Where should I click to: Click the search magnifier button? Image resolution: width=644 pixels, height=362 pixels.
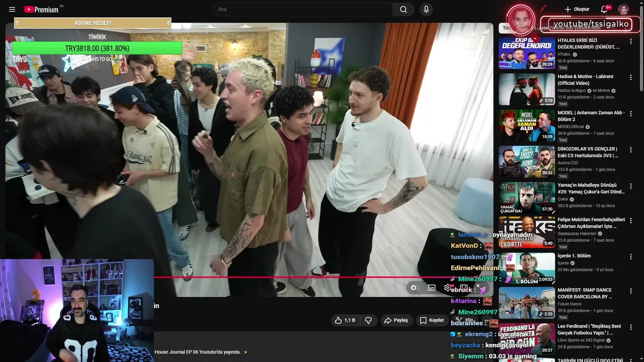click(404, 10)
